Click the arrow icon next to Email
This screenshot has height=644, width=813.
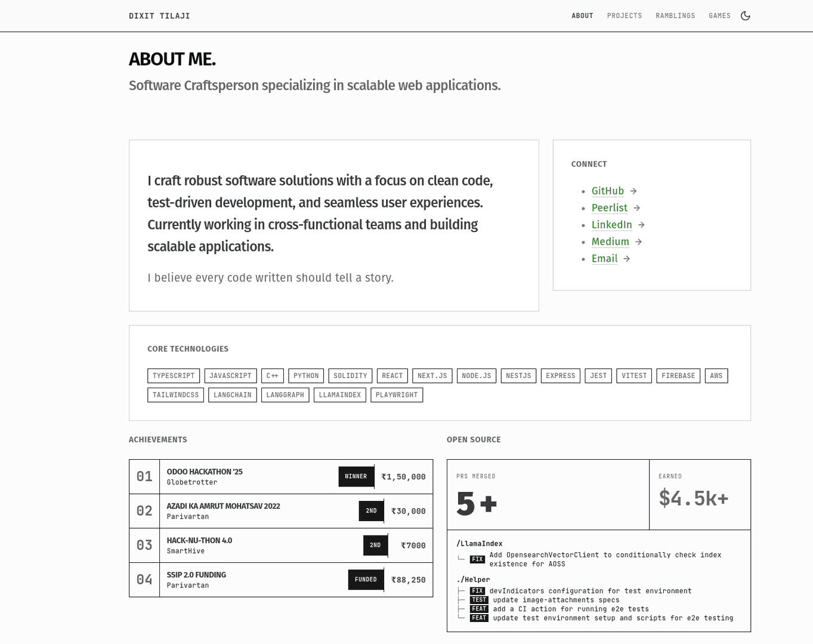click(627, 259)
